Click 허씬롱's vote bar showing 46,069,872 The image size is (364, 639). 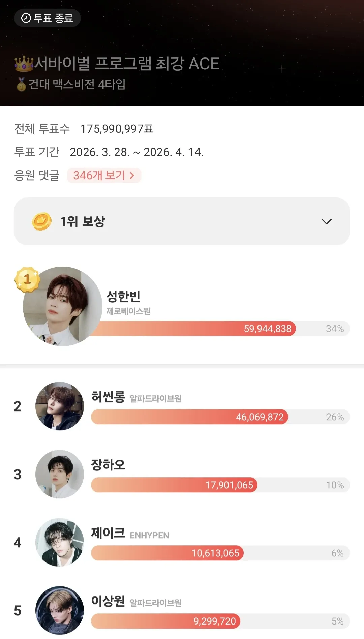[x=189, y=417]
